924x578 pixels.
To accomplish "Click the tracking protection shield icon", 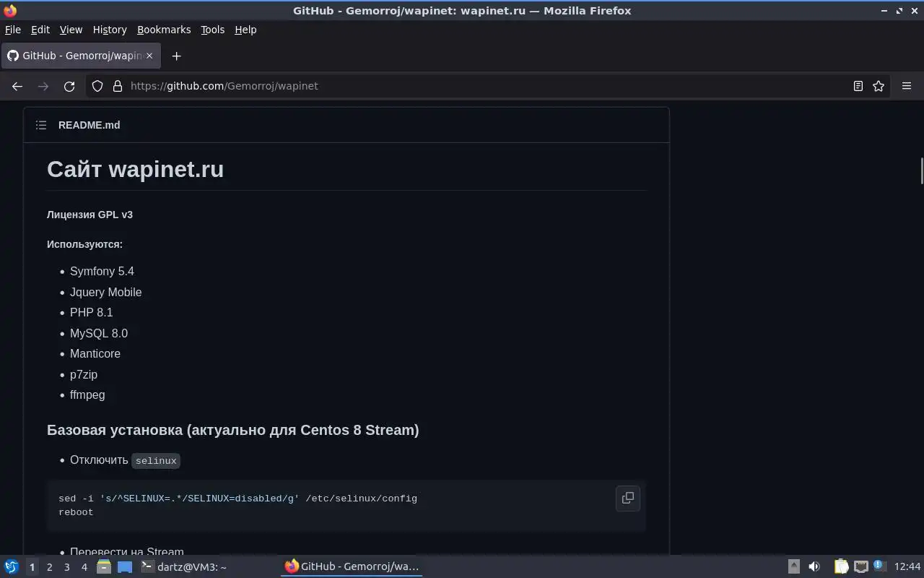I will [x=97, y=86].
